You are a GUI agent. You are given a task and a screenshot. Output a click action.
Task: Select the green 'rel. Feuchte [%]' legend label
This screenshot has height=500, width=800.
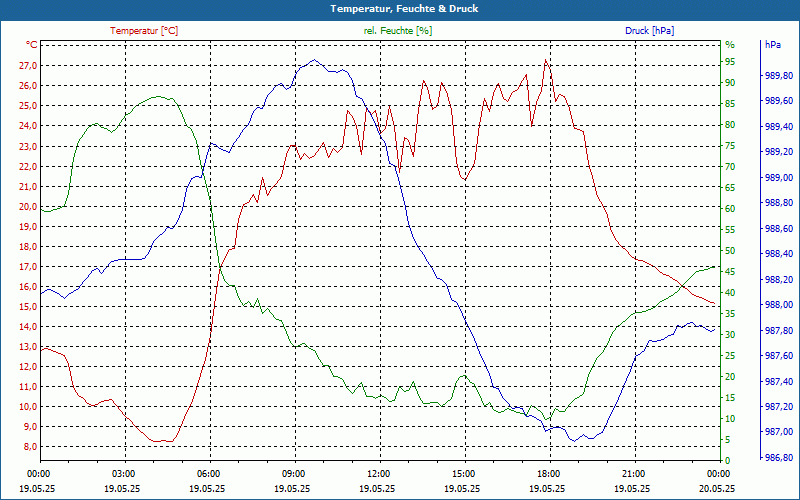pyautogui.click(x=397, y=31)
